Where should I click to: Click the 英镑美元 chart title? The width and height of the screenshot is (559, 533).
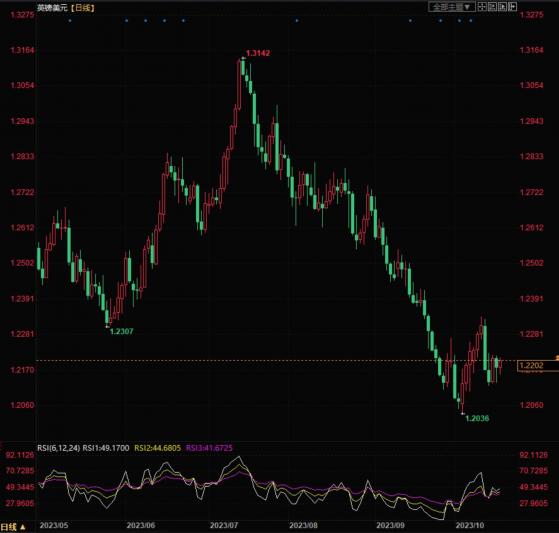[x=52, y=8]
